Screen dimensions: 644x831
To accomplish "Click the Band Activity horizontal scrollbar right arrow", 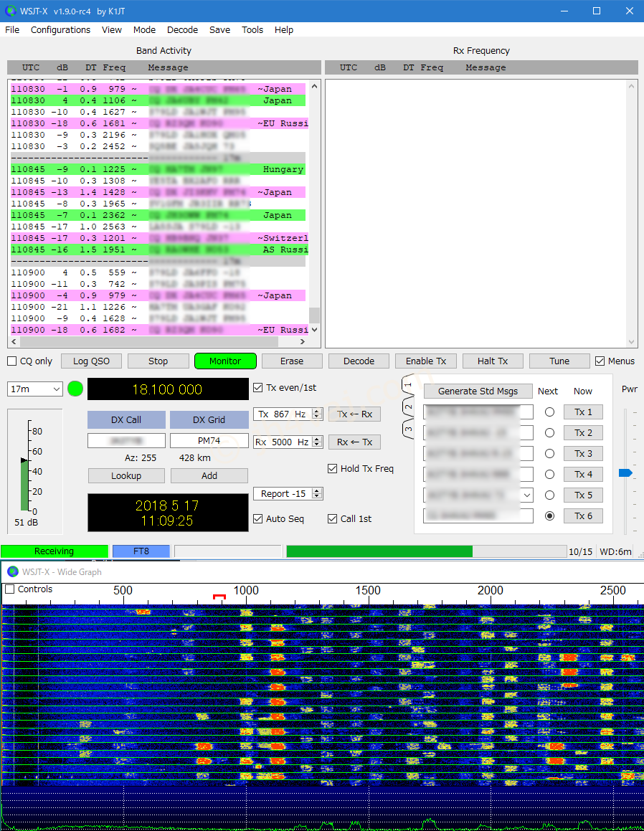I will pos(302,342).
